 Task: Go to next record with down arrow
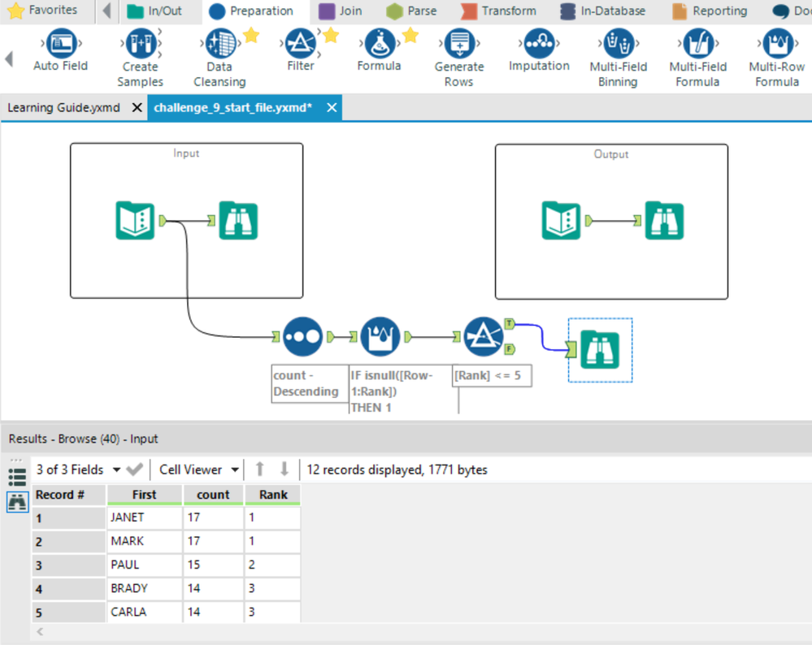click(x=284, y=470)
